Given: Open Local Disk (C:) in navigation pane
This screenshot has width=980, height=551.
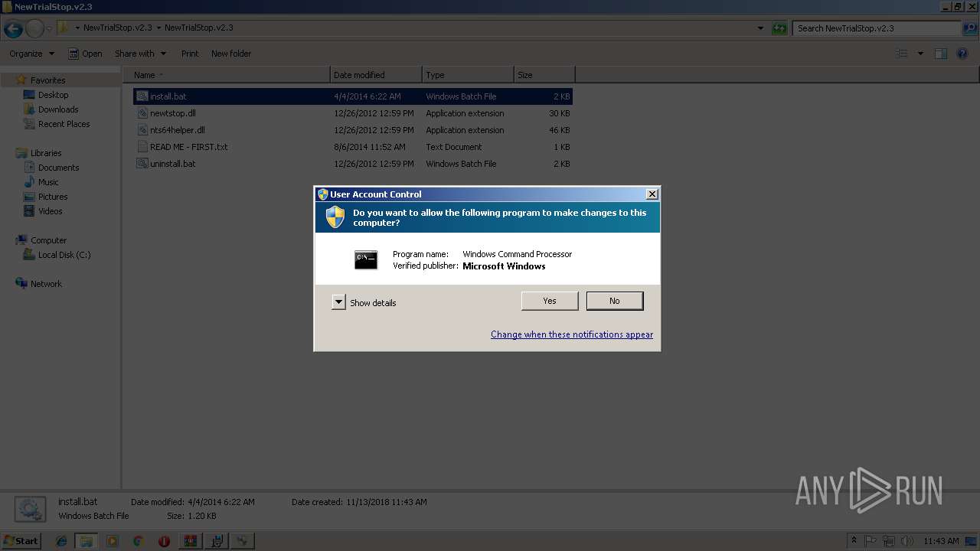Looking at the screenshot, I should (x=64, y=255).
